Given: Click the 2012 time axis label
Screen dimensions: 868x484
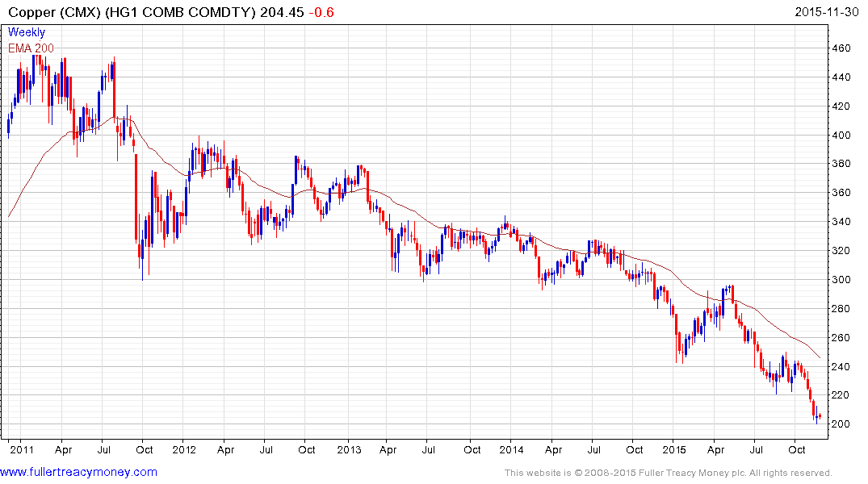Looking at the screenshot, I should coord(184,449).
